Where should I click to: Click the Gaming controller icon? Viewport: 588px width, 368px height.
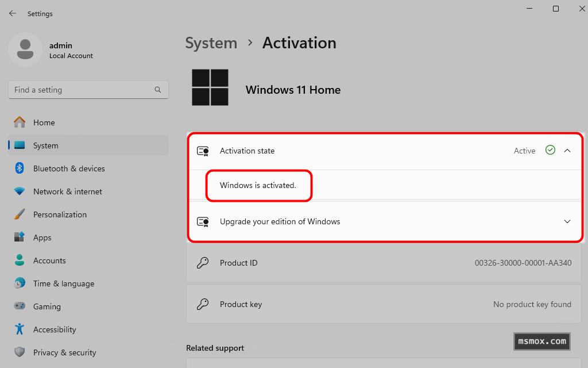coord(20,306)
